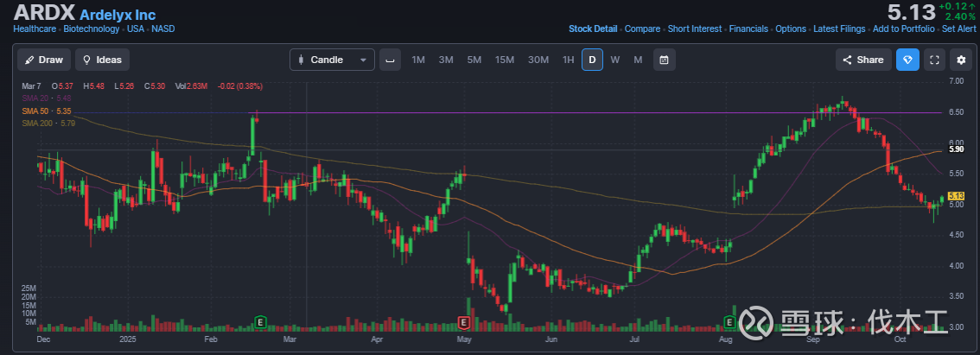Viewport: 980px width, 355px height.
Task: Open the Short Interest tab
Action: [694, 29]
